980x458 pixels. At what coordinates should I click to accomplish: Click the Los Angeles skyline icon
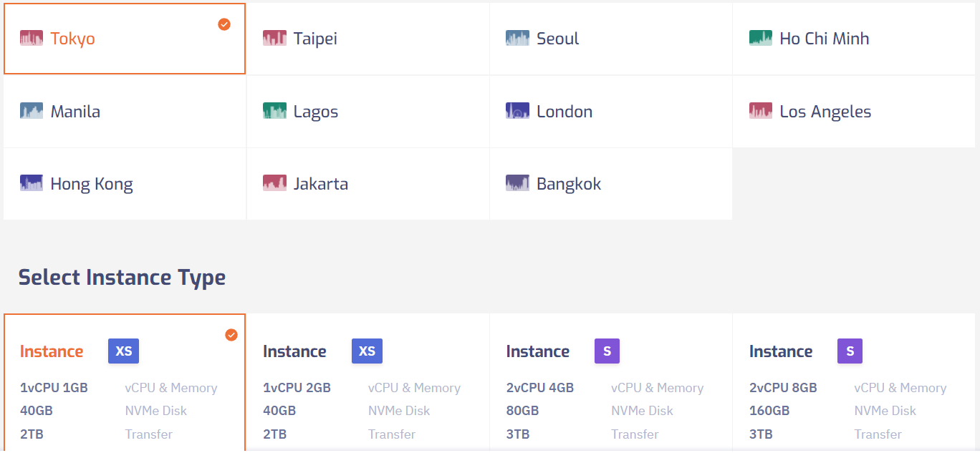760,111
